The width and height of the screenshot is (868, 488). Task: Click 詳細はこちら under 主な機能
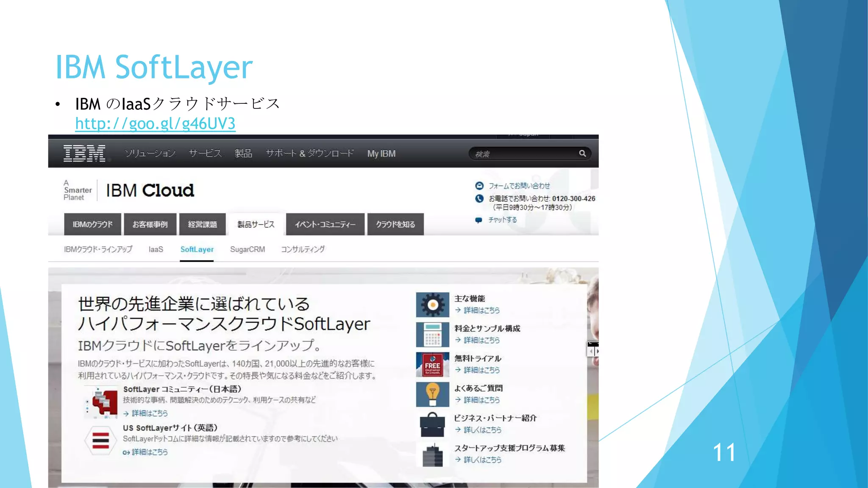(481, 310)
